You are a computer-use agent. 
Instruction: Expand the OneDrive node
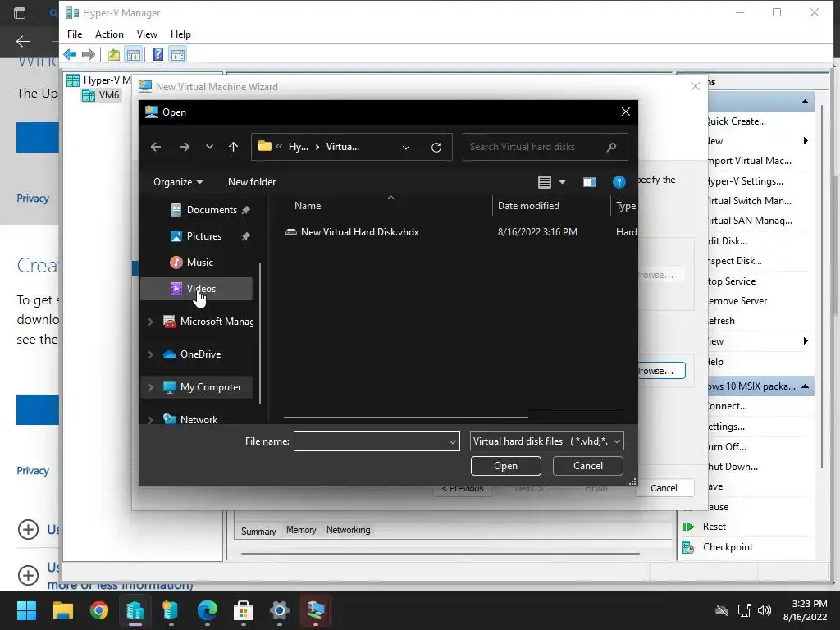coord(151,354)
